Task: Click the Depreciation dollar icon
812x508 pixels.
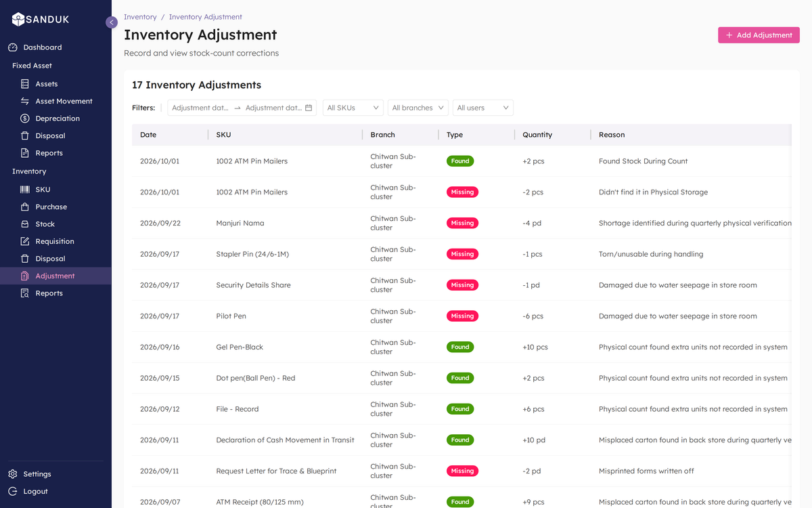Action: [x=25, y=119]
